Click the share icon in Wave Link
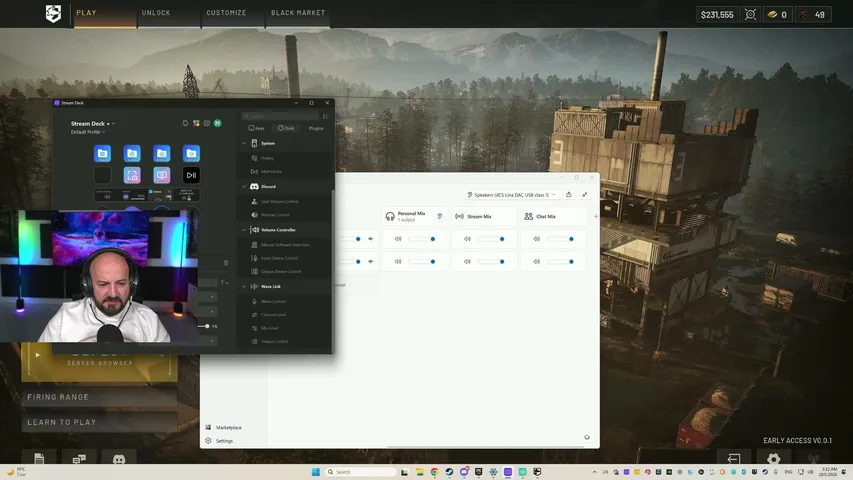This screenshot has height=480, width=853. point(568,195)
